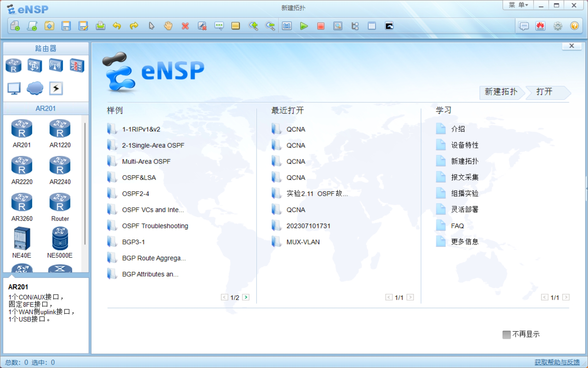588x368 pixels.
Task: Select the AR2240 router device
Action: pos(60,171)
